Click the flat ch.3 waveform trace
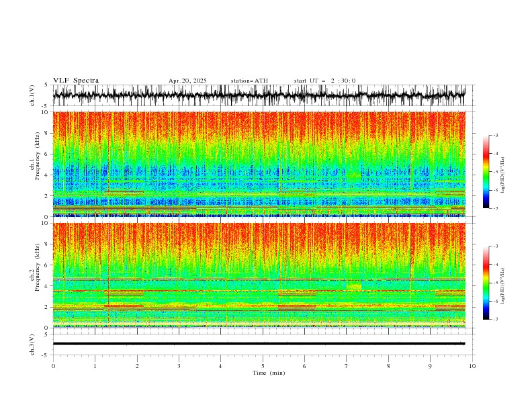The image size is (532, 411). (x=259, y=344)
